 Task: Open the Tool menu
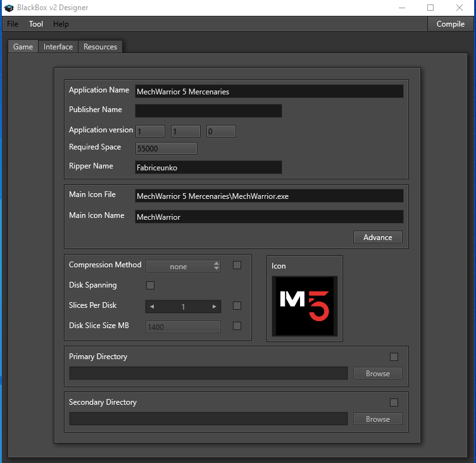click(x=36, y=24)
